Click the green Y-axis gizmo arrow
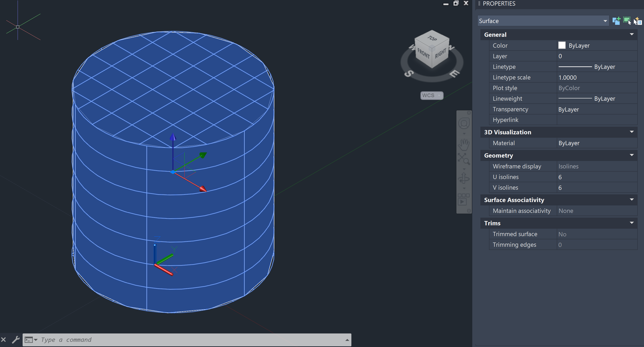The width and height of the screenshot is (644, 347). (203, 155)
